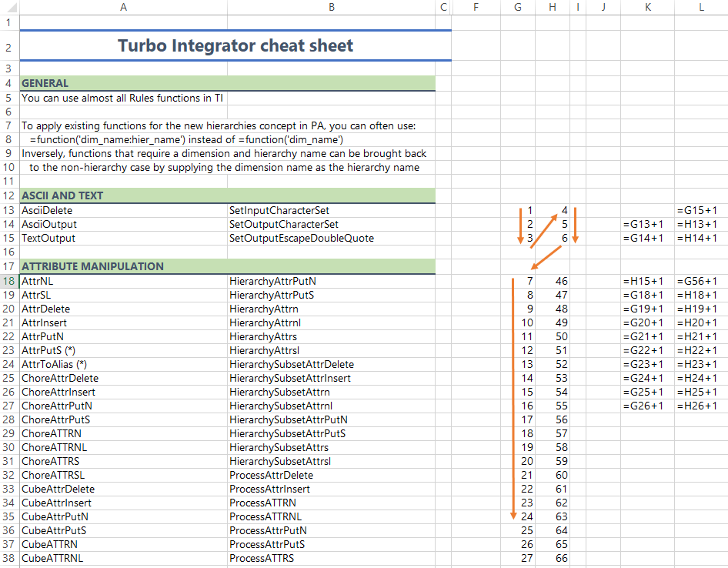The height and width of the screenshot is (568, 728).
Task: Select the AttrPutN cell
Action: pos(123,336)
